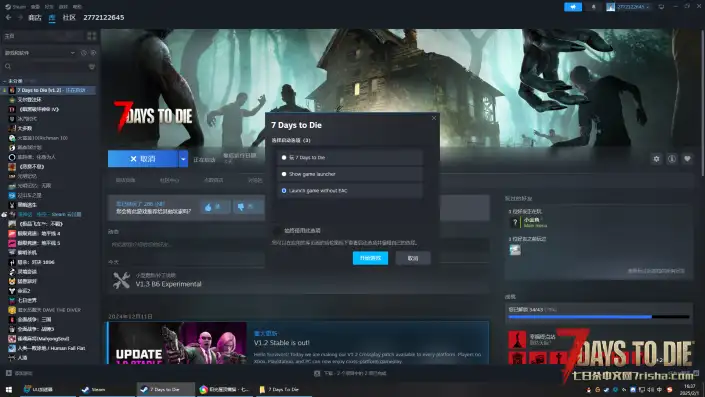Select the 7 Days to Die play option
The height and width of the screenshot is (397, 705).
[x=350, y=157]
